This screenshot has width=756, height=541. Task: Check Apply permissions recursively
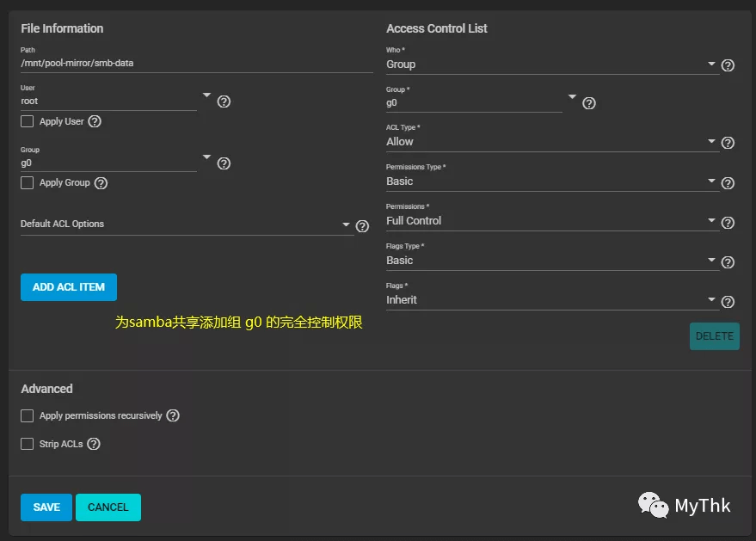tap(27, 415)
